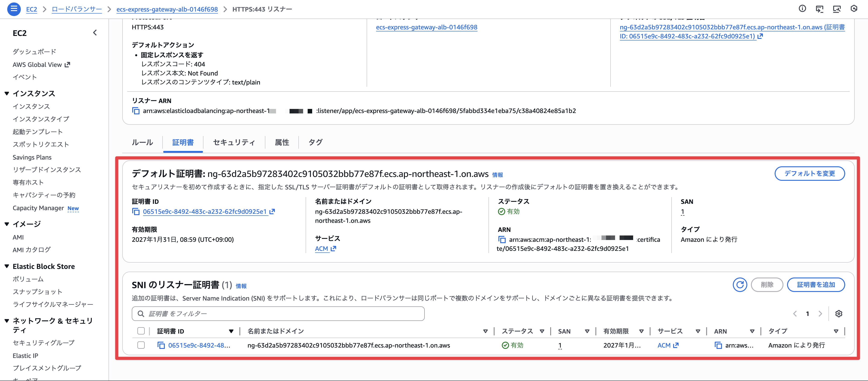Select all certificates with header checkbox
Image resolution: width=868 pixels, height=381 pixels.
pos(141,331)
